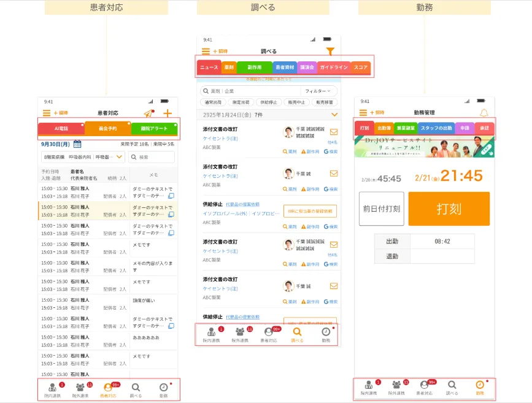Toggle the 販売中止 filter chip

tap(296, 102)
